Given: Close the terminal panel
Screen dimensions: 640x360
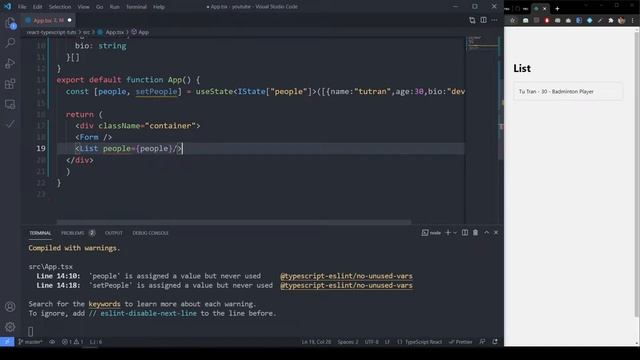Looking at the screenshot, I should (496, 233).
